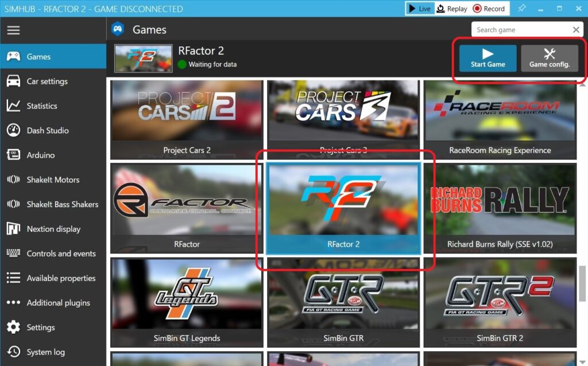Click the Nextion display icon
588x366 pixels.
pos(13,229)
